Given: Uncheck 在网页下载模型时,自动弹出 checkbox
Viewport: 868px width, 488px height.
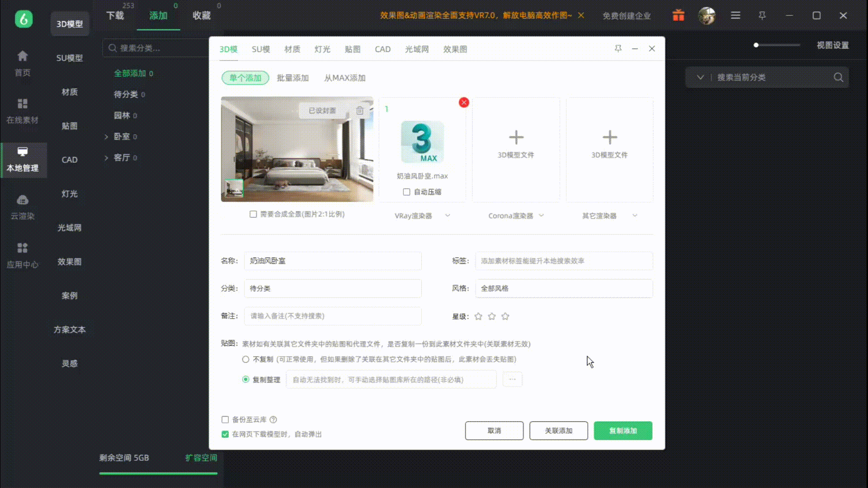Looking at the screenshot, I should coord(225,434).
